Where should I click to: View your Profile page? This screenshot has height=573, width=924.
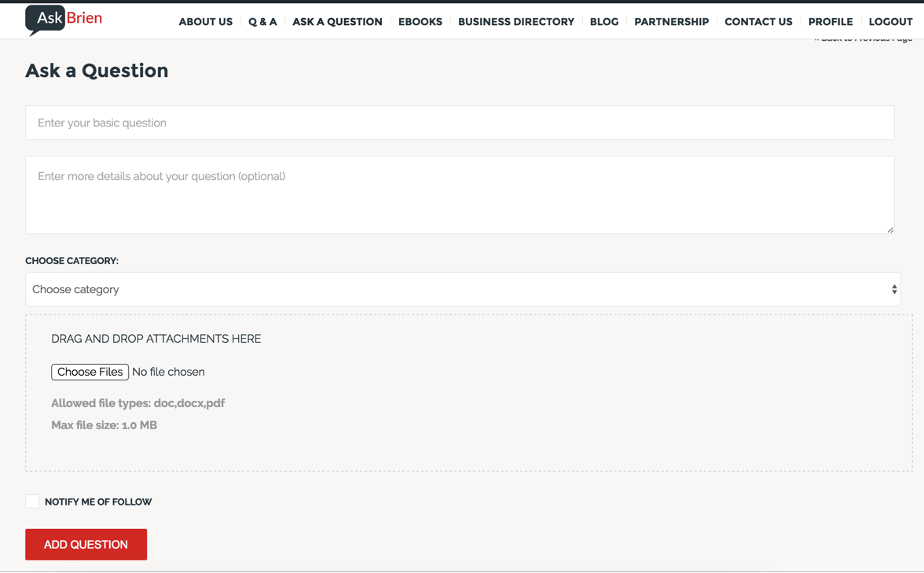(830, 22)
